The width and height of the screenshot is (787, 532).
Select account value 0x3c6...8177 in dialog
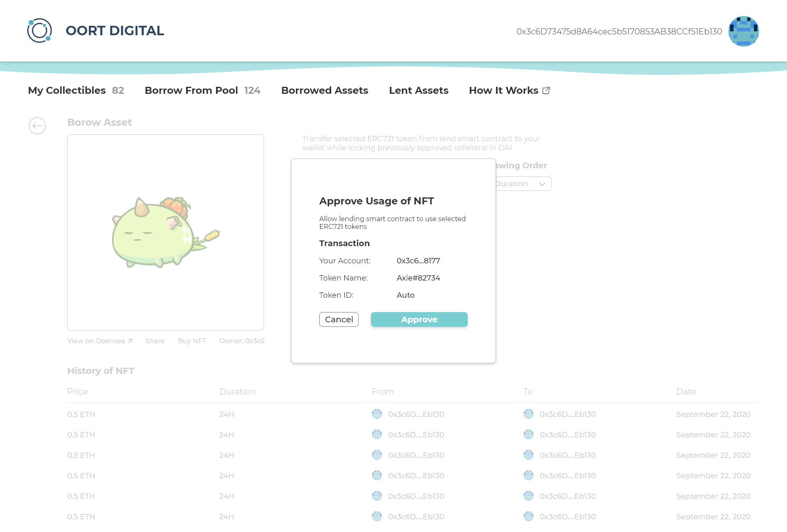point(418,261)
